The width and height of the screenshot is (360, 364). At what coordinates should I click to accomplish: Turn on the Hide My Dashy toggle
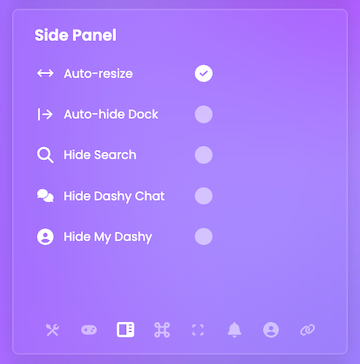point(204,237)
